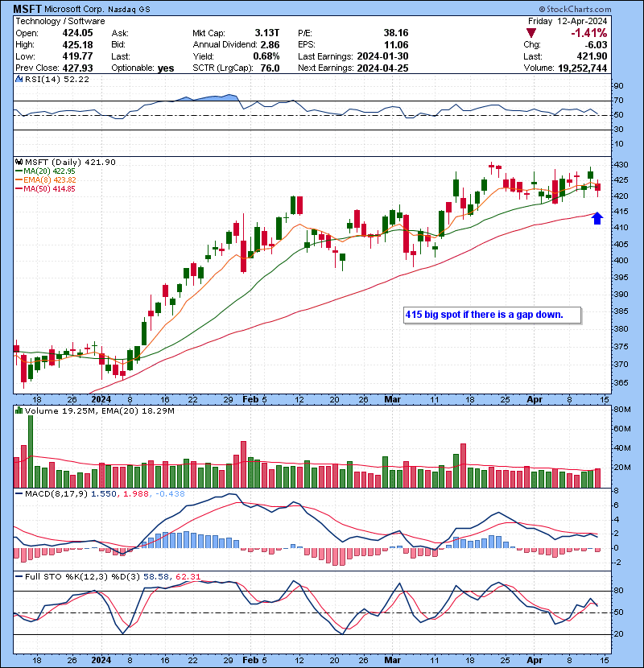Viewport: 644px width, 668px height.
Task: Click the Low value 419.77
Action: click(x=77, y=56)
